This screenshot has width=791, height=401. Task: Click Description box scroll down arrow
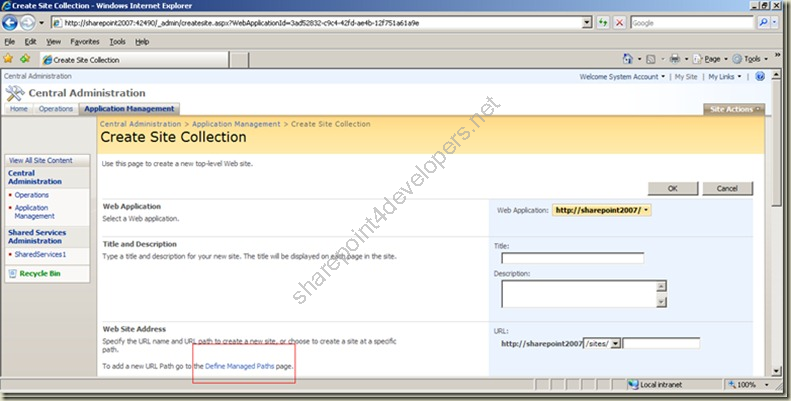(x=661, y=302)
